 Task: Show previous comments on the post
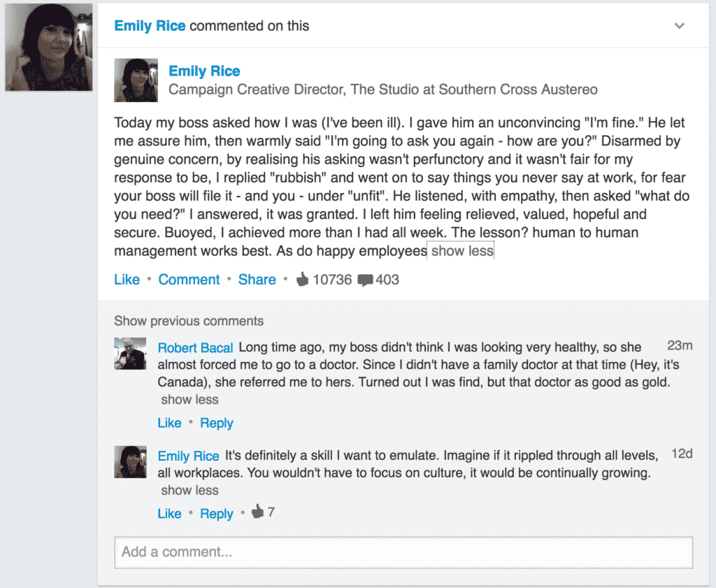188,321
